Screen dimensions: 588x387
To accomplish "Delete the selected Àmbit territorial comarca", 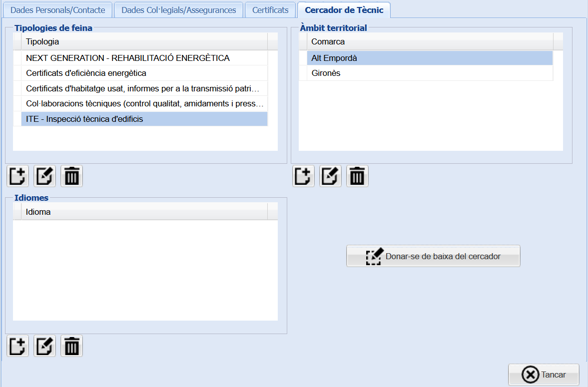I will (357, 176).
